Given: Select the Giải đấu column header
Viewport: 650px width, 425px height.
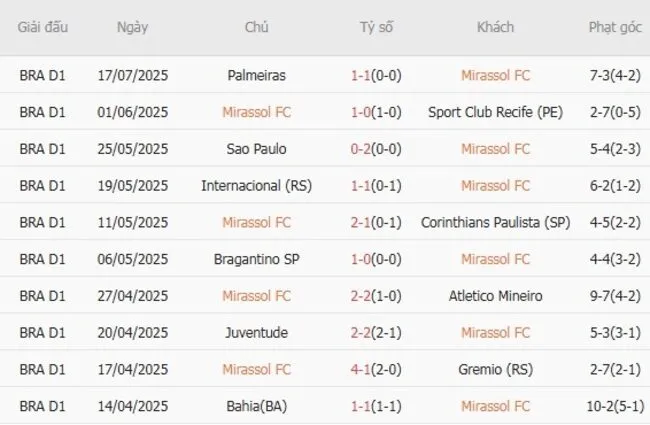Looking at the screenshot, I should click(x=42, y=28).
